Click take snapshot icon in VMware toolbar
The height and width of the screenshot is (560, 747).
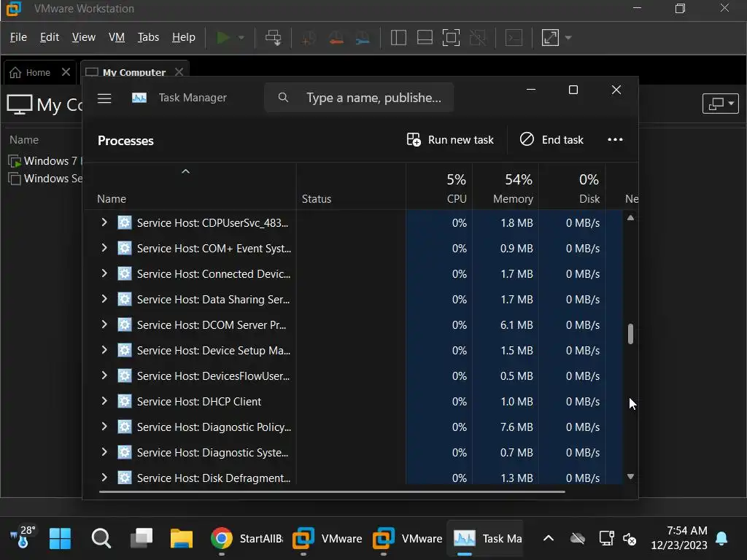(x=309, y=38)
